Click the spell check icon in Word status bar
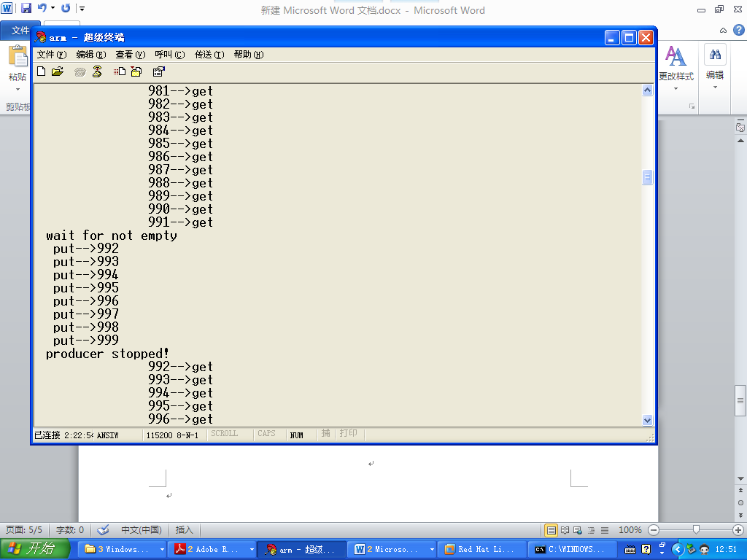 (x=103, y=529)
